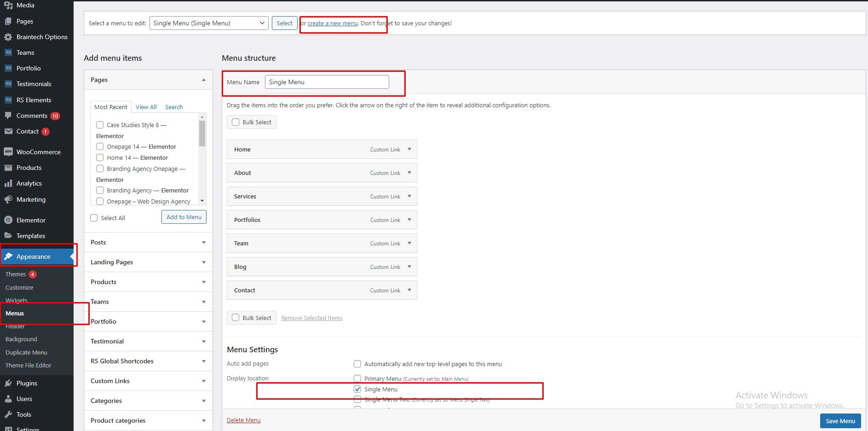The image size is (868, 431).
Task: Click the Delete Menu link
Action: (x=244, y=420)
